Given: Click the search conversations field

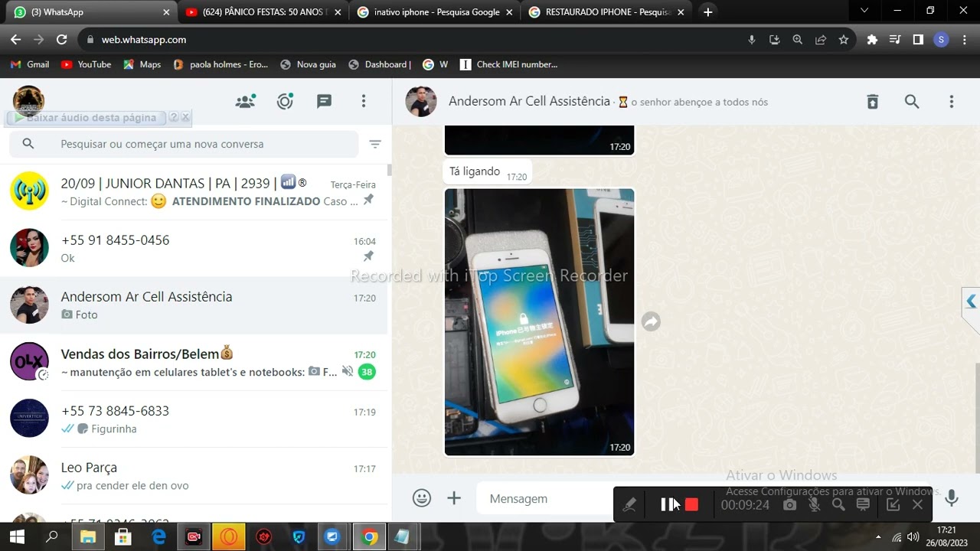Looking at the screenshot, I should click(184, 144).
